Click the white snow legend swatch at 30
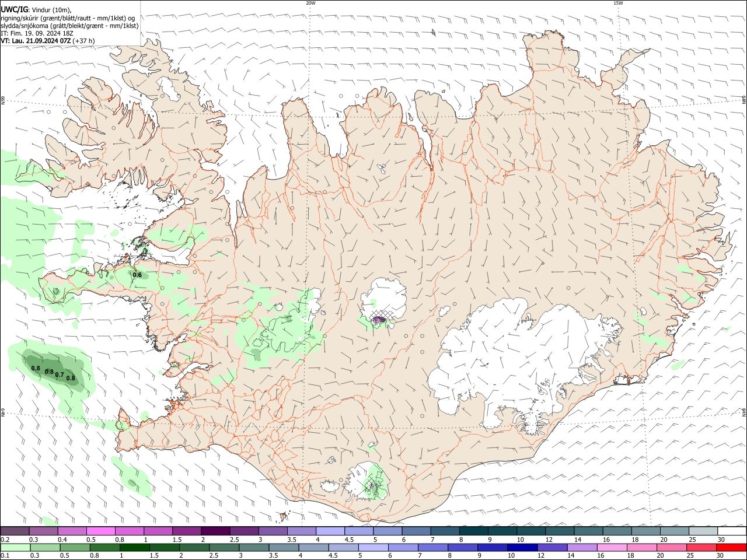 732,531
